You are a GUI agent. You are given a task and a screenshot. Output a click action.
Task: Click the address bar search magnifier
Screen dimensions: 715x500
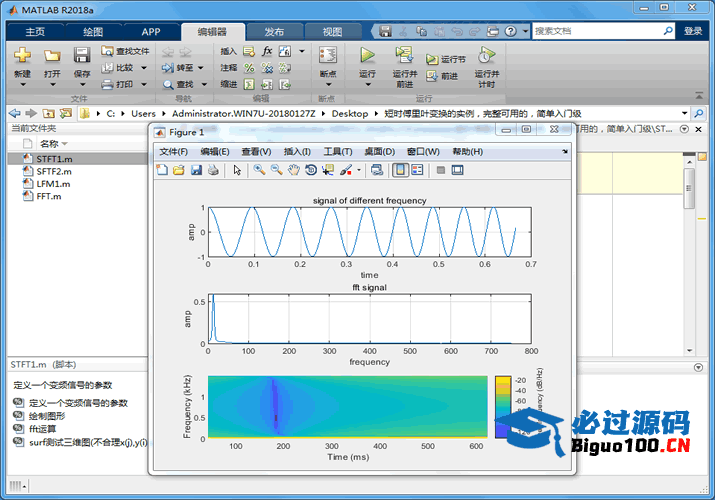699,113
